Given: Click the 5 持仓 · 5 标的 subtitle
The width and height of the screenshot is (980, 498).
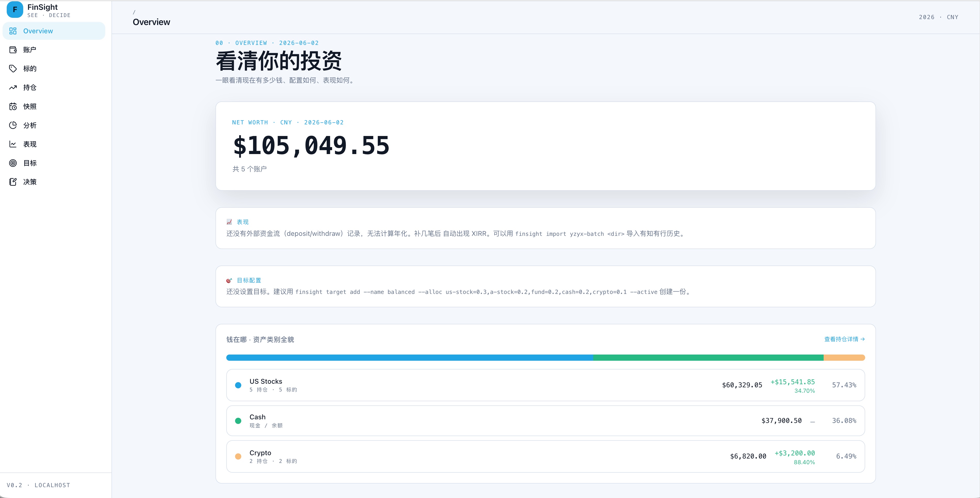Looking at the screenshot, I should pos(273,390).
